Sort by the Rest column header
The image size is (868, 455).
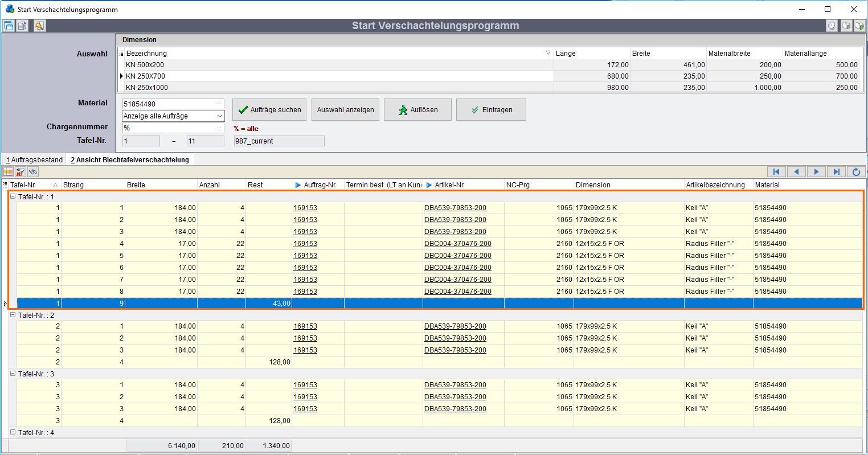tap(269, 185)
